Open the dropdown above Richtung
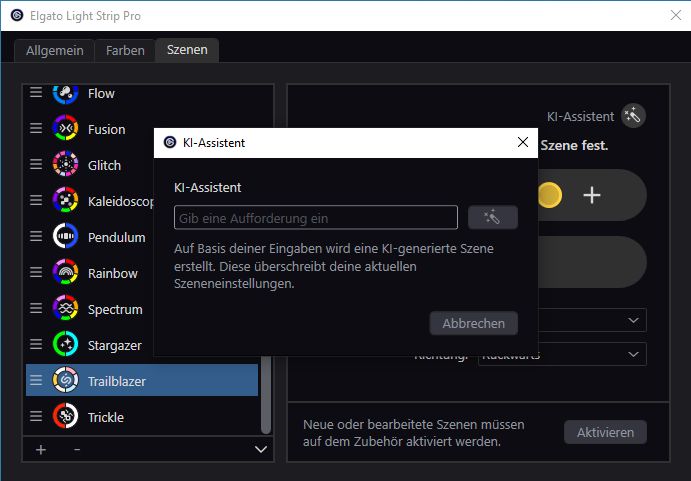 [x=633, y=320]
